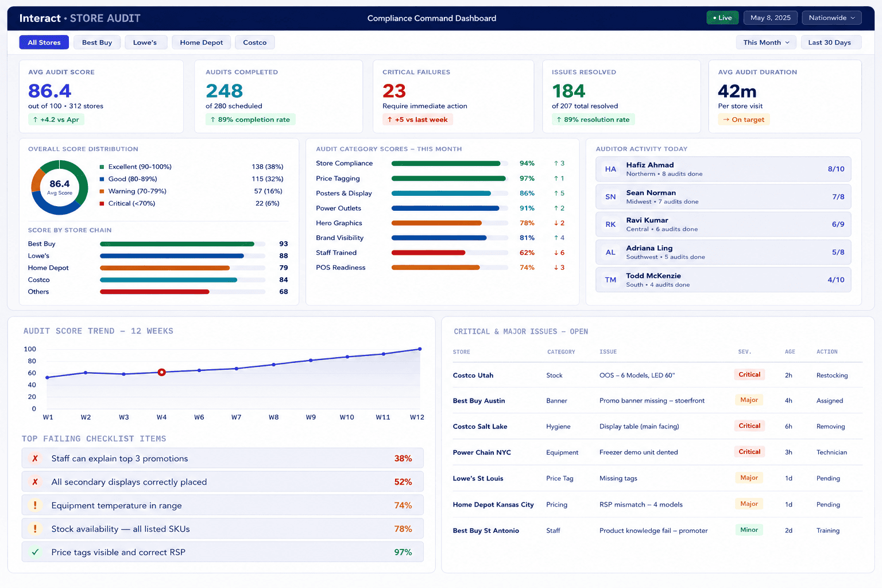Viewport: 882px width, 588px height.
Task: Click the On target badge
Action: pyautogui.click(x=744, y=119)
